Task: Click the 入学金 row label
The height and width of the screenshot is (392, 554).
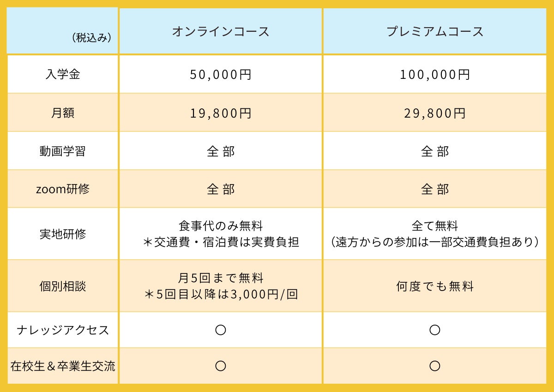Action: (63, 74)
